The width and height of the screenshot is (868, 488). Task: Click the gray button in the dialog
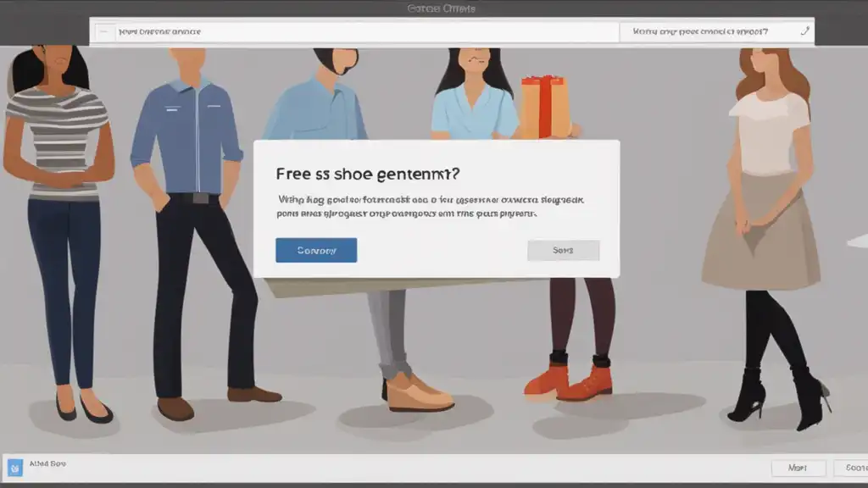coord(563,250)
